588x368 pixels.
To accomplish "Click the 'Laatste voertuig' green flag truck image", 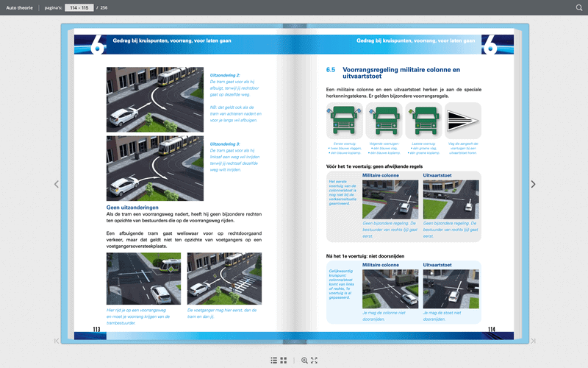I will click(424, 121).
